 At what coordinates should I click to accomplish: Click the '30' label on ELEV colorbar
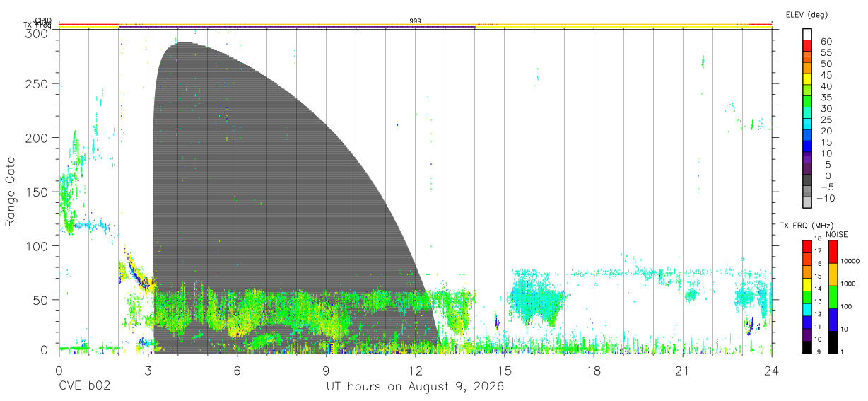click(826, 108)
